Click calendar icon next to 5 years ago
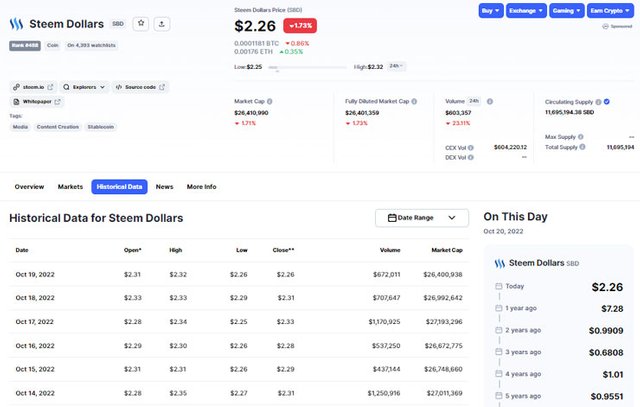 (x=499, y=396)
